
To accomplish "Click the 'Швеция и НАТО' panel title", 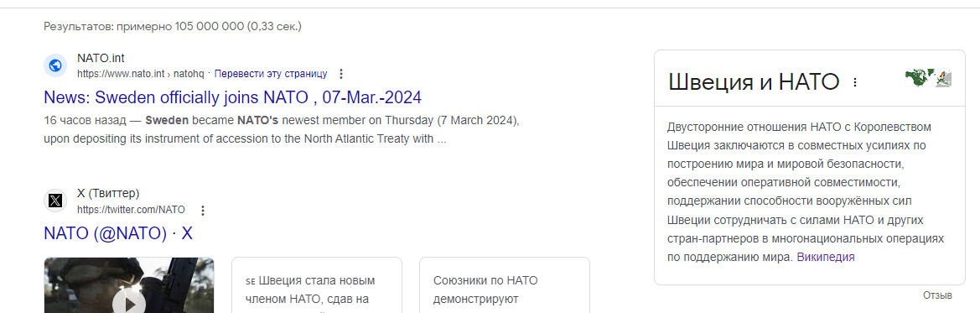I will (753, 82).
